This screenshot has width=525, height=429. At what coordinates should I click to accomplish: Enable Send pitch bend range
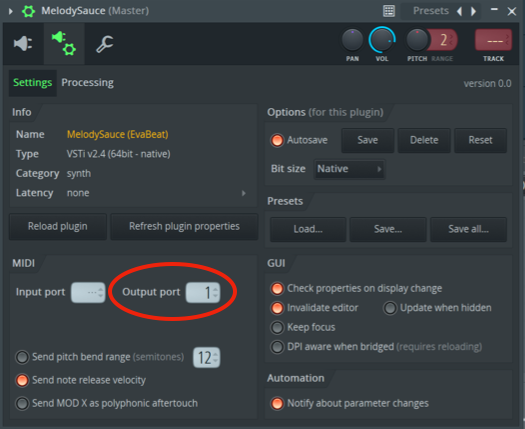[22, 357]
